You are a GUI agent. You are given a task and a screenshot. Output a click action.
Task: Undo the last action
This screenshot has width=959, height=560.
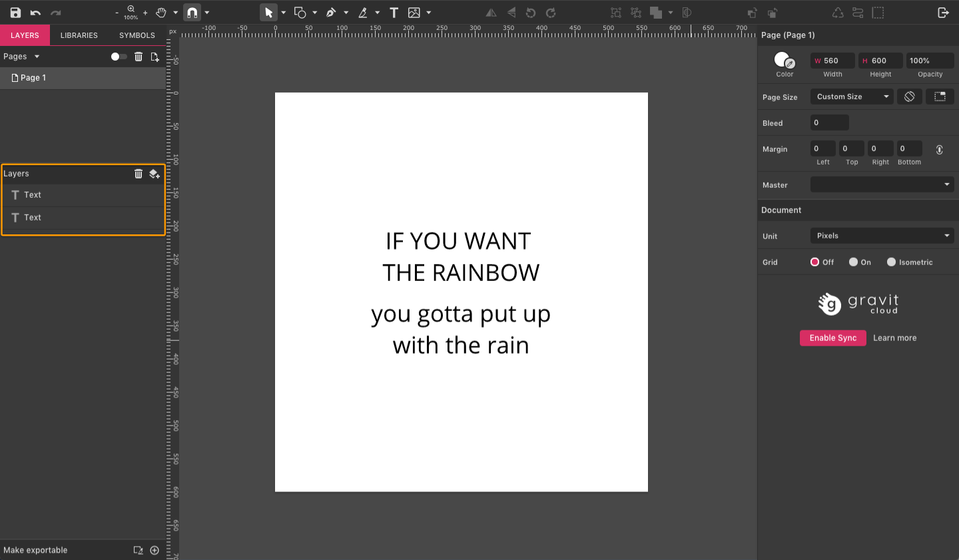click(x=36, y=13)
